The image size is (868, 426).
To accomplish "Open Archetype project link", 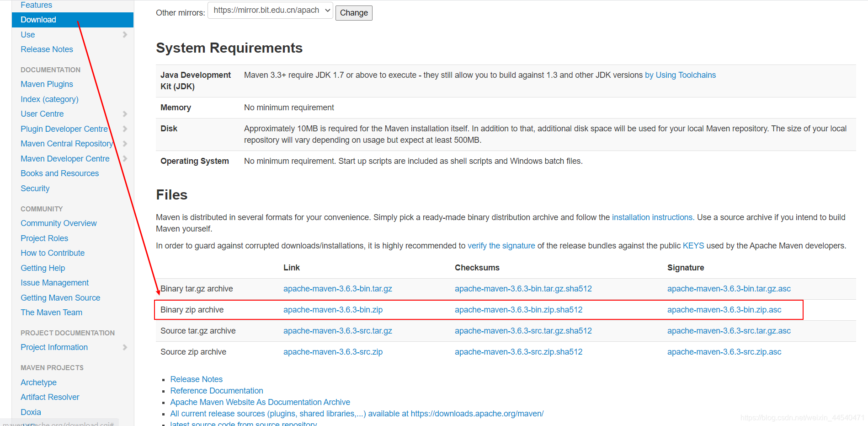I will [x=38, y=383].
